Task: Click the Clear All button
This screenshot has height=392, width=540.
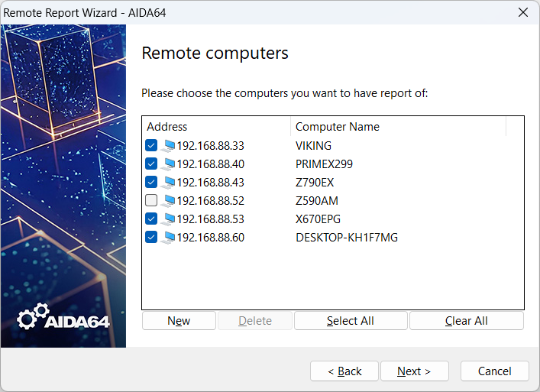Action: point(467,321)
